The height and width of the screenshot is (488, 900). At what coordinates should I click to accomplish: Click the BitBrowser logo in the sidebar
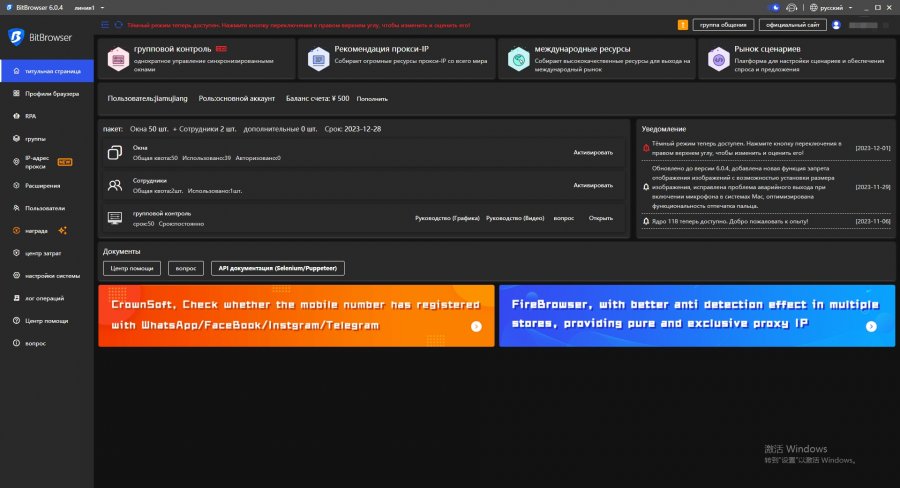tap(40, 37)
